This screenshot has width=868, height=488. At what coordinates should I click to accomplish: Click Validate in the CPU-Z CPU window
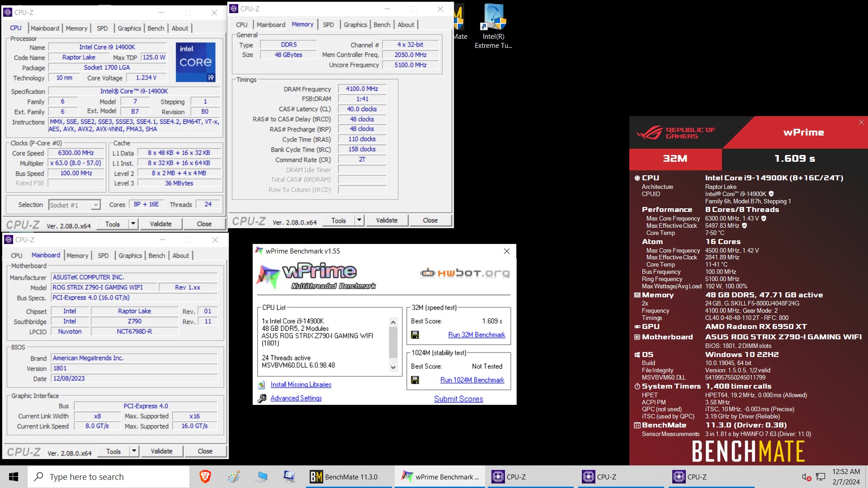tap(160, 224)
